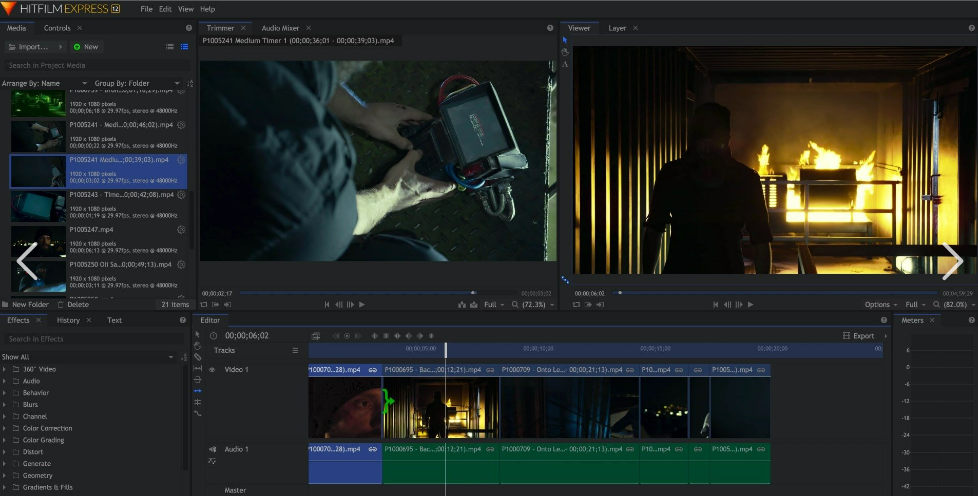Select the P1005247.mp4 media thumbnail
The image size is (978, 496).
click(38, 241)
